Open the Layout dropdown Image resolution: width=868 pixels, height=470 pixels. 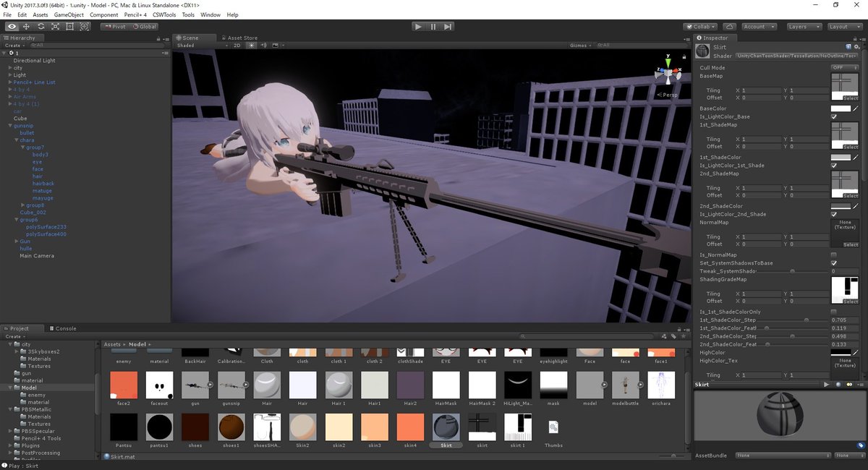[x=843, y=27]
